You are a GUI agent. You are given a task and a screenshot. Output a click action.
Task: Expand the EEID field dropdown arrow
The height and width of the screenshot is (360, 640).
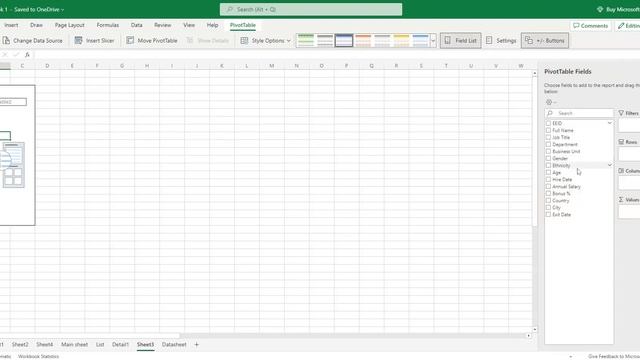tap(609, 123)
